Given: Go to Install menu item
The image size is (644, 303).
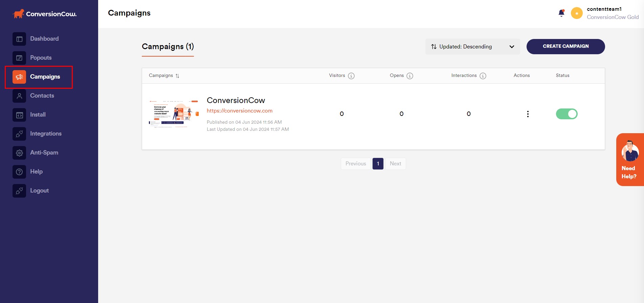Looking at the screenshot, I should (38, 115).
